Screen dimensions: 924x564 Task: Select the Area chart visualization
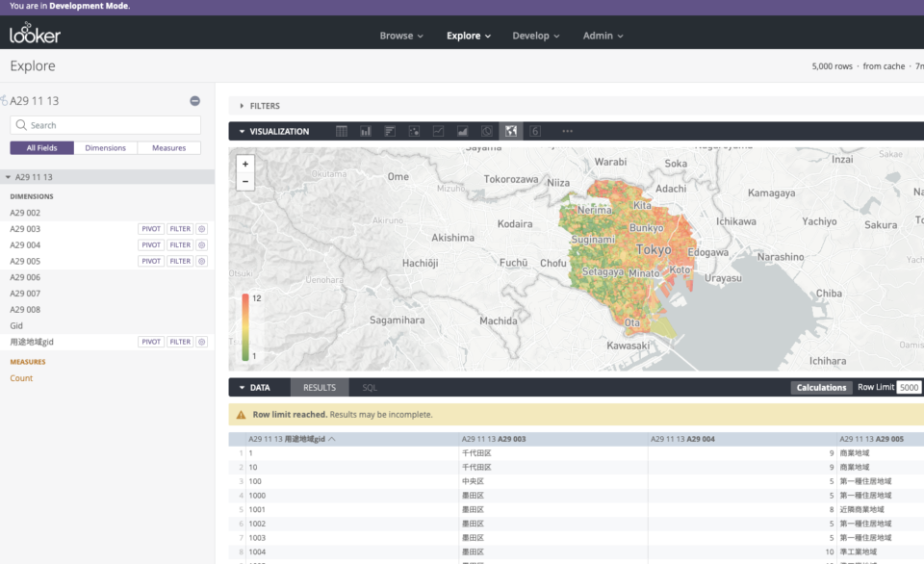462,130
